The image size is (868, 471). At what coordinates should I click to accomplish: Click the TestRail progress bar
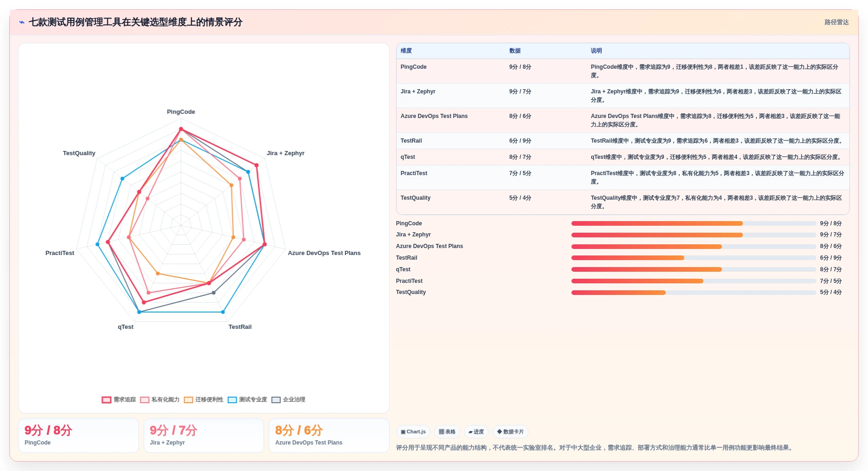(694, 258)
